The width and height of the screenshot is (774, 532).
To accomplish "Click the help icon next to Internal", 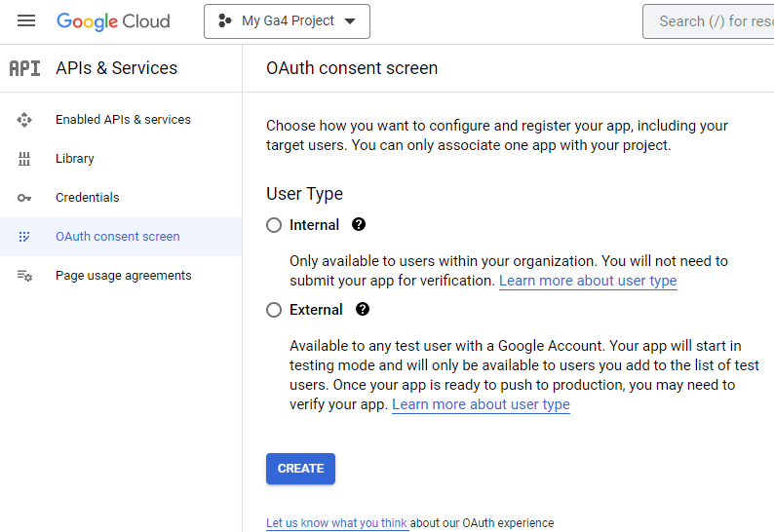I will coord(359,224).
